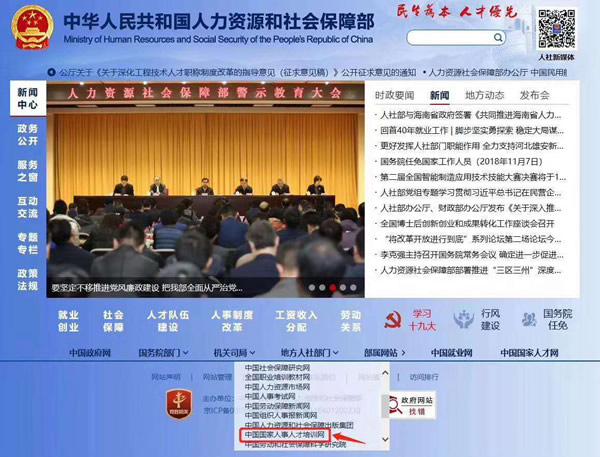This screenshot has width=600, height=457.
Task: Open the 人事制度改革 section link
Action: coord(232,321)
